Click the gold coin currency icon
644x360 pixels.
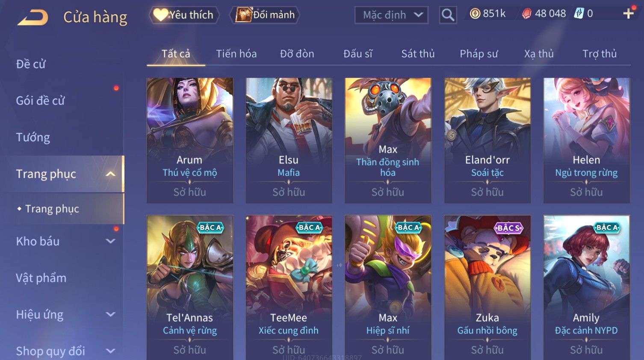pyautogui.click(x=475, y=14)
